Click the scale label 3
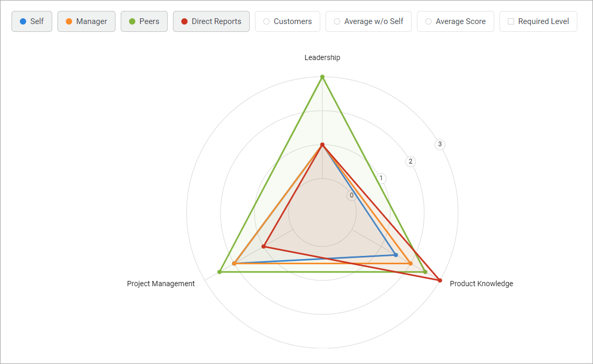This screenshot has height=364, width=593. (x=439, y=144)
